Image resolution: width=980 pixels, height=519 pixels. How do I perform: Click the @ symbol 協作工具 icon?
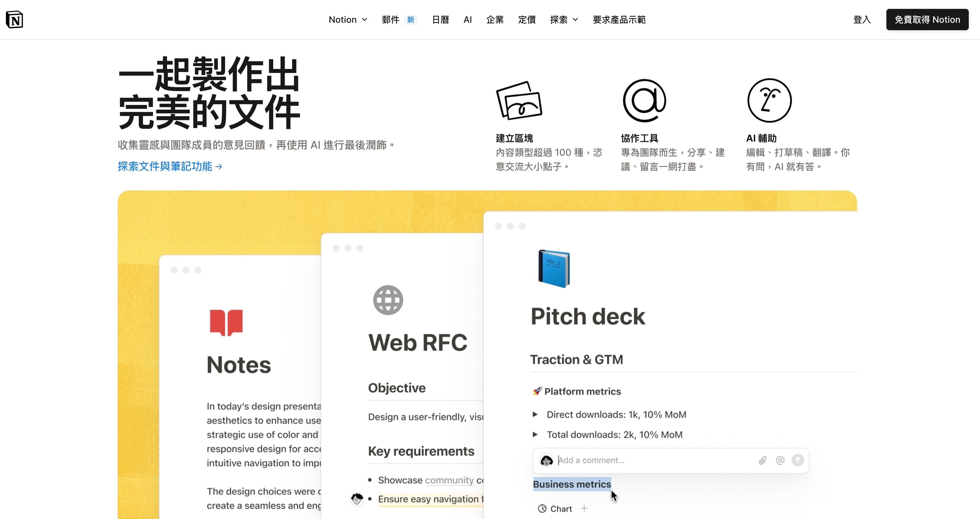[644, 100]
